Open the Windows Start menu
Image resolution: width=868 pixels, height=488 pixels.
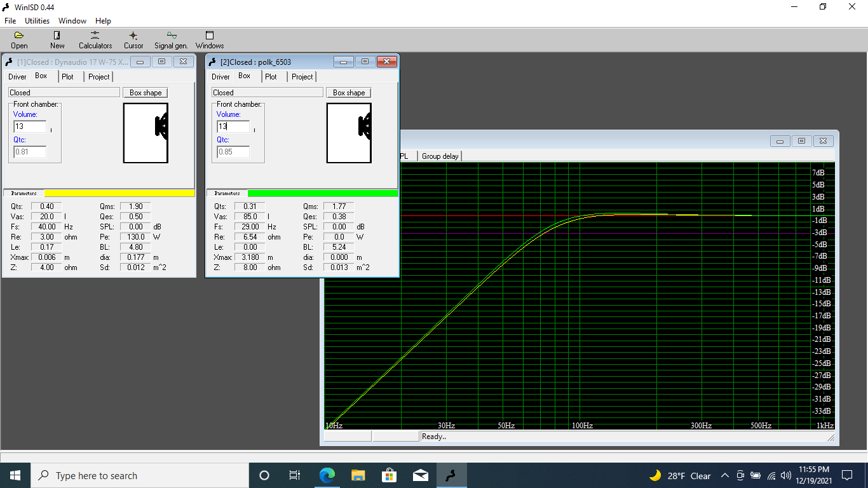pos(15,475)
